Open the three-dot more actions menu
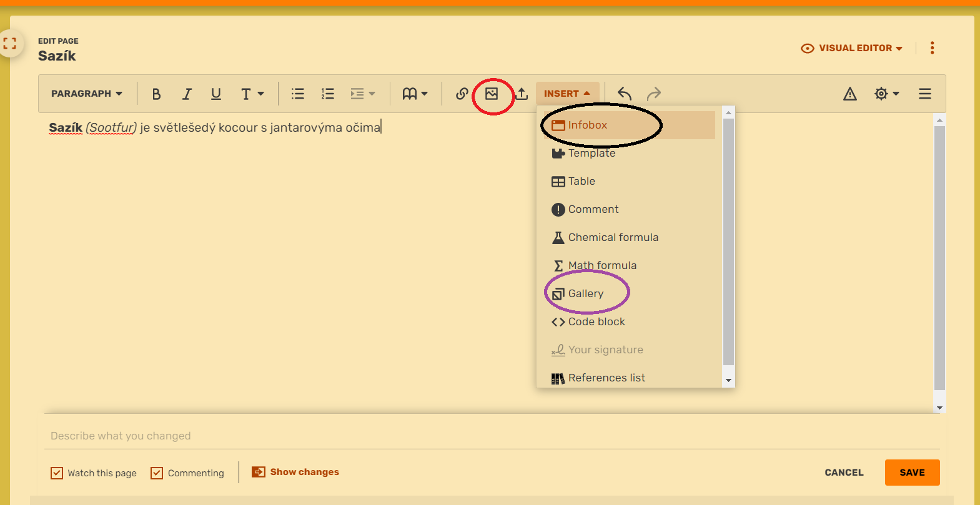 [x=933, y=48]
